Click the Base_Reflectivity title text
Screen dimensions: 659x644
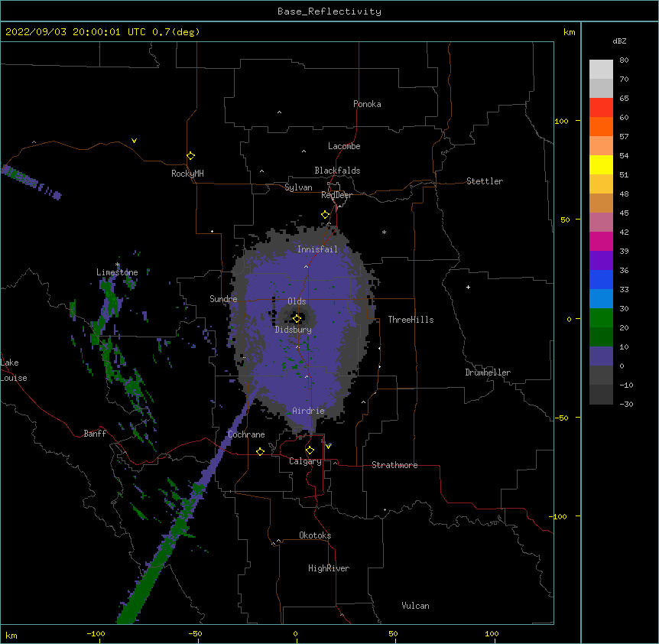[x=329, y=11]
